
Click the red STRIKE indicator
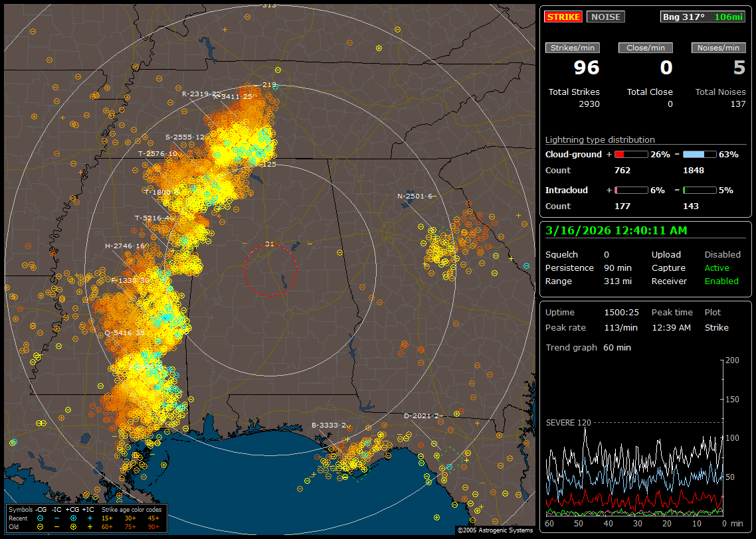[563, 17]
